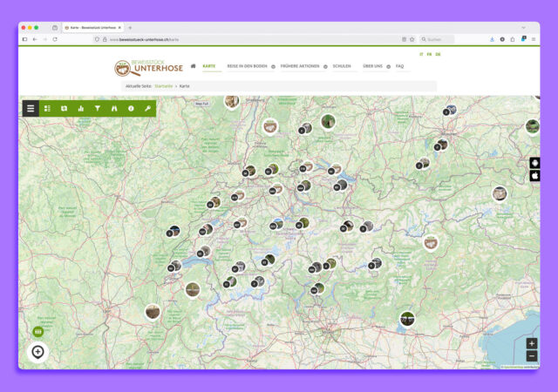Open the bar chart statistics icon
Viewport: 558px width, 392px height.
point(81,109)
